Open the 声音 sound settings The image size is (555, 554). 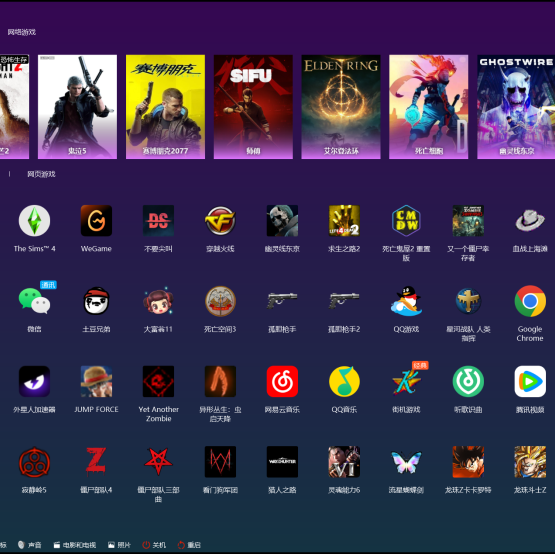[x=30, y=545]
